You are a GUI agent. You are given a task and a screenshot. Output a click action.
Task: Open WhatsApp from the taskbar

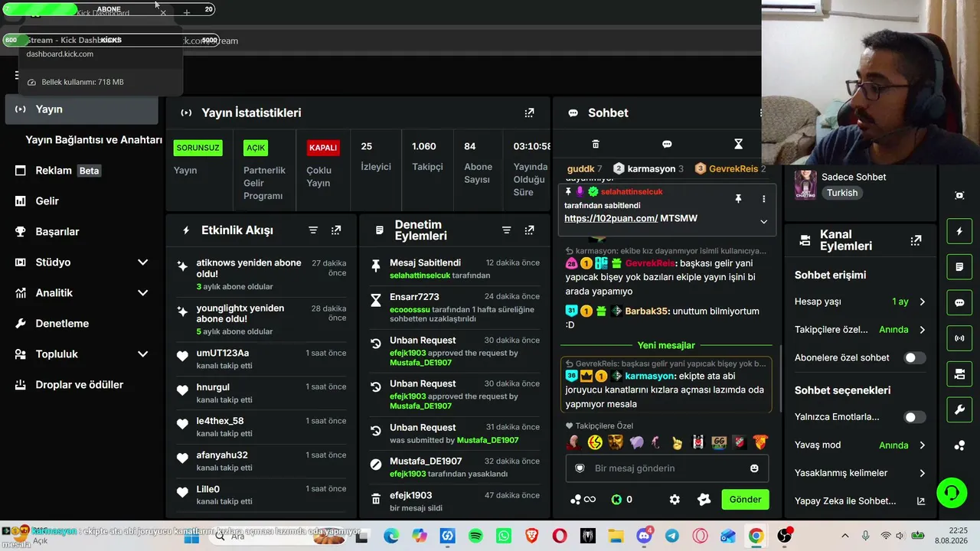(503, 536)
